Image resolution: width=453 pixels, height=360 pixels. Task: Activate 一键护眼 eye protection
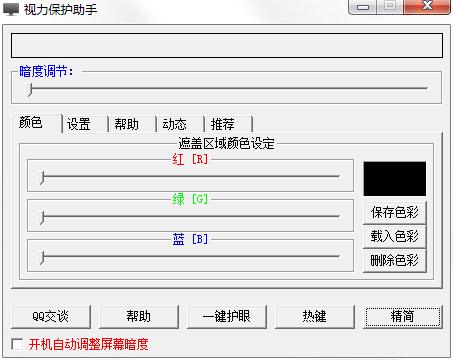(x=227, y=316)
